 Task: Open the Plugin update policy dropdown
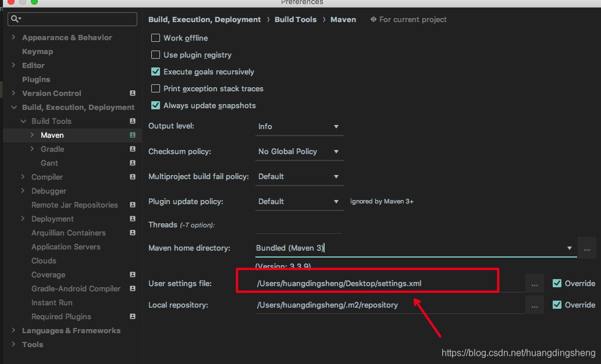coord(300,201)
